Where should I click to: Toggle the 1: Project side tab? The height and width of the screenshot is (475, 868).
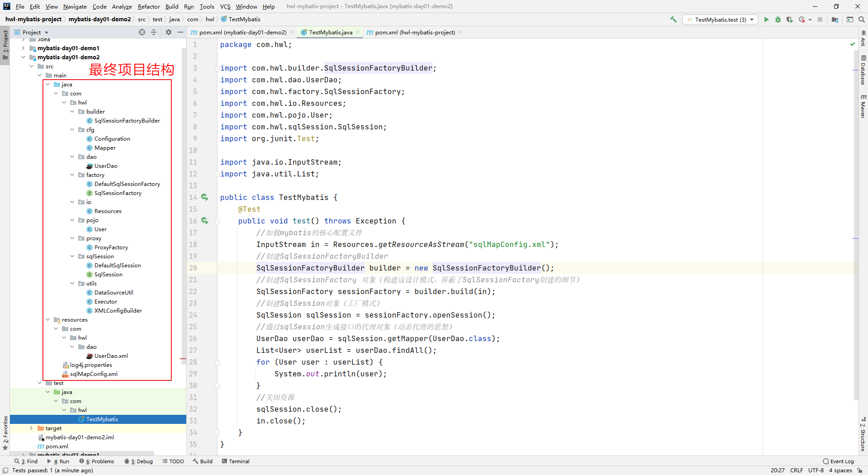click(5, 46)
